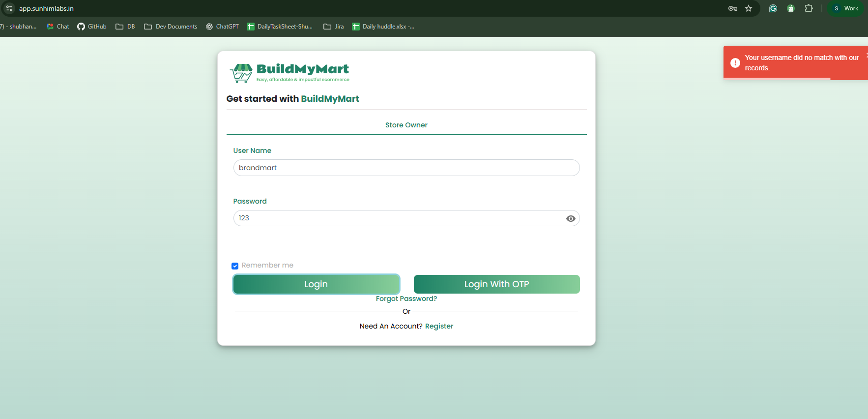Screen dimensions: 868x419
Task: Uncheck the Remember me checkbox
Action: (x=235, y=266)
